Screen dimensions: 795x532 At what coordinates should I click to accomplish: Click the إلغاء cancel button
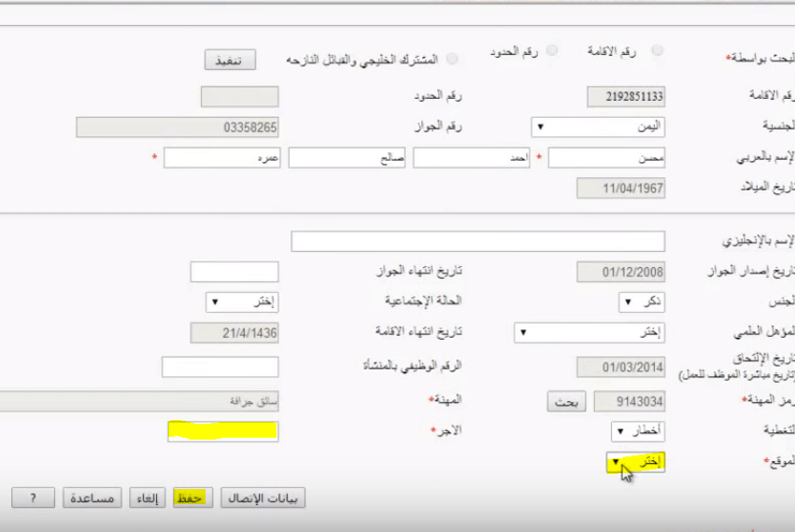(147, 498)
